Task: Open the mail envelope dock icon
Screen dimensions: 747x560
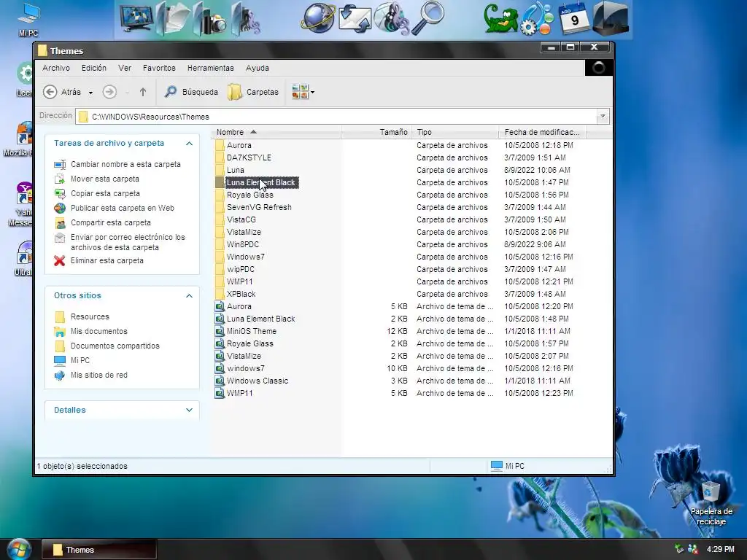Action: tap(355, 19)
